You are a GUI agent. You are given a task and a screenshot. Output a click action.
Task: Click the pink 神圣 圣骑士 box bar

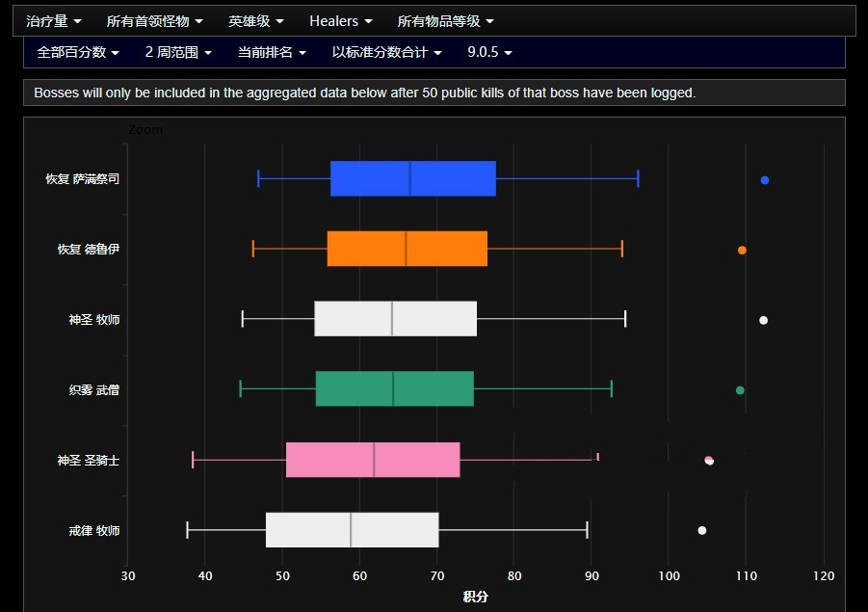[373, 460]
